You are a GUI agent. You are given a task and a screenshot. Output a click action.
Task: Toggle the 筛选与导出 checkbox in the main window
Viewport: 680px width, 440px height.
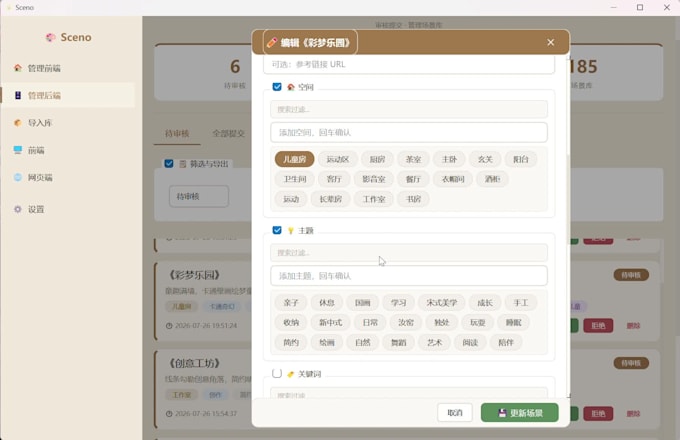169,163
